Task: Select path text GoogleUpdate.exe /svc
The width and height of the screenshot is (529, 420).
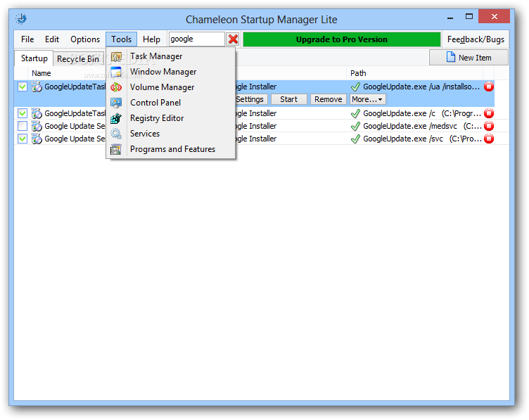Action: click(403, 139)
